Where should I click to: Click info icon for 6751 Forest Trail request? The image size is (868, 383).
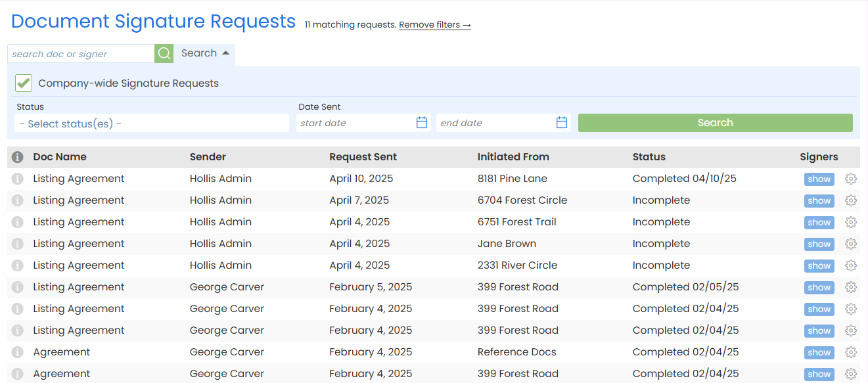(x=18, y=222)
